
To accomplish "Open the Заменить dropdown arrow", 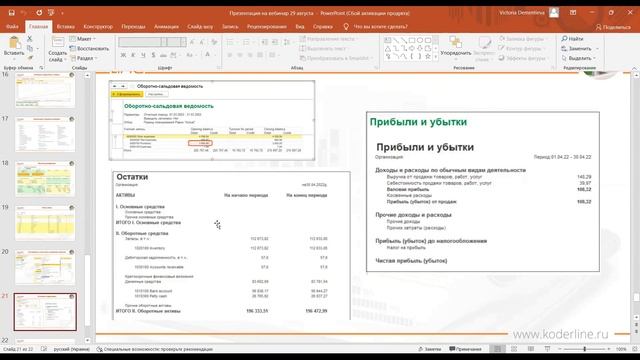I will pos(597,49).
